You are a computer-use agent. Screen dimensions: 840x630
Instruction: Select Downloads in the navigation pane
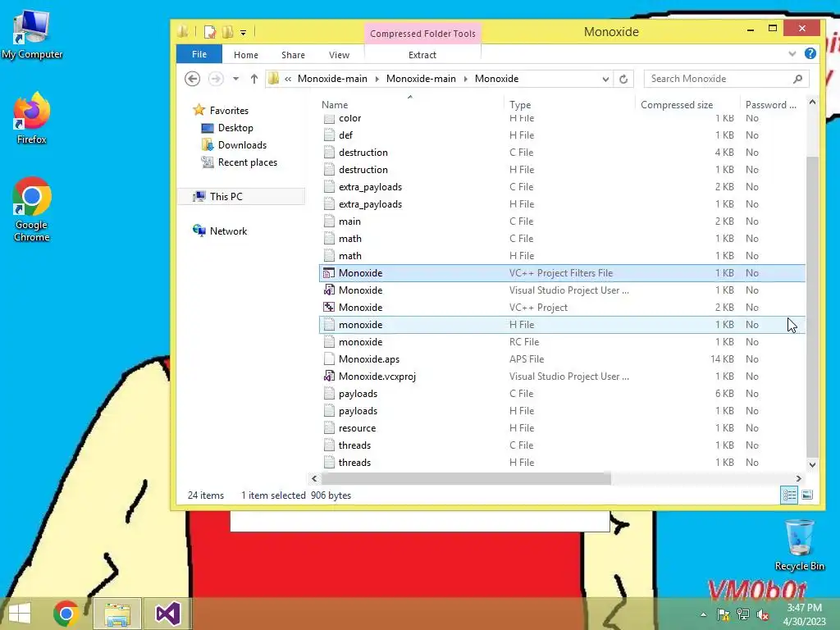click(242, 144)
